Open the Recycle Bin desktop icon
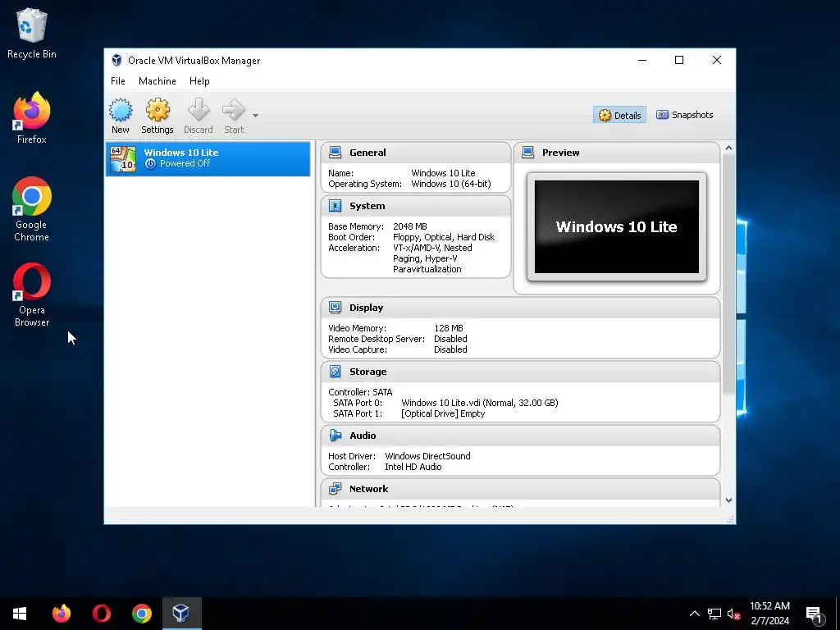 click(32, 33)
